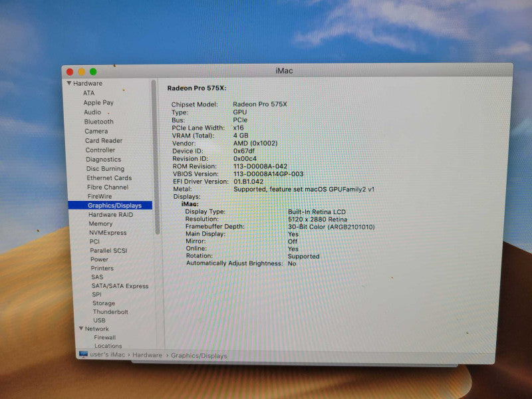
Task: Click Device ID value "0x67df"
Action: (x=243, y=151)
